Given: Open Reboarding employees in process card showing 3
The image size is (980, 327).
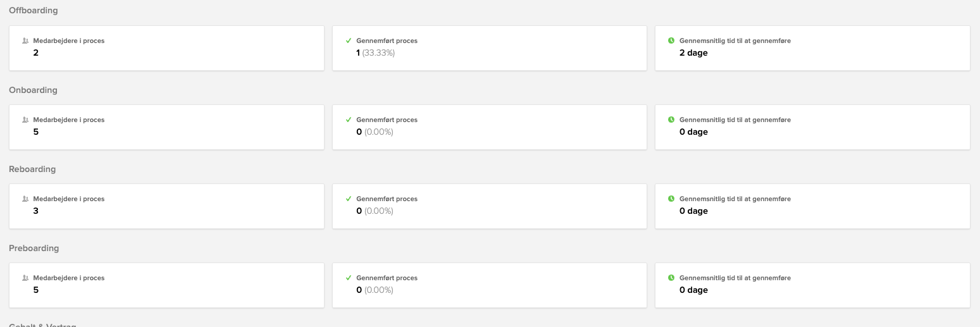Looking at the screenshot, I should 166,206.
